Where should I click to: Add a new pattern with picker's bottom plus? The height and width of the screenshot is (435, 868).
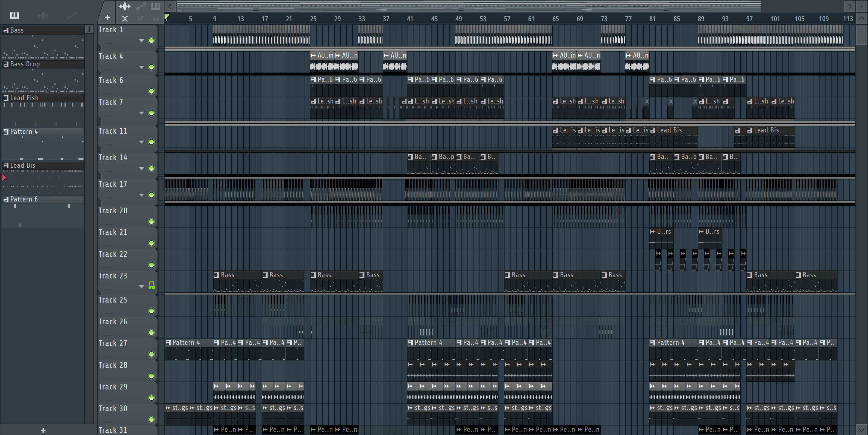43,430
